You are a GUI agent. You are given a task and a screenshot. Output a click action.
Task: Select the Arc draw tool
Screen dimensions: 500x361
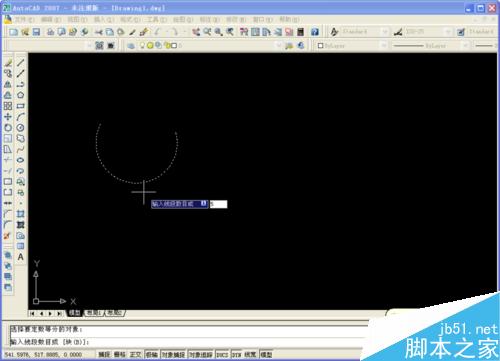click(21, 117)
